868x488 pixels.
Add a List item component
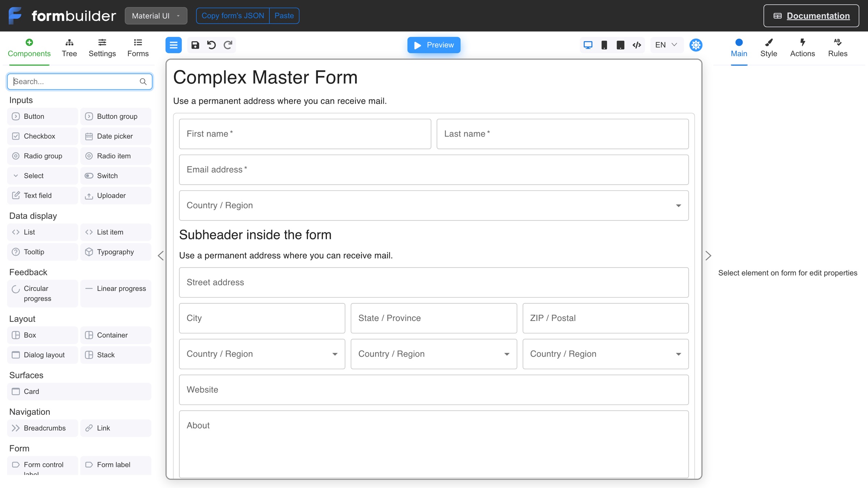click(x=116, y=232)
